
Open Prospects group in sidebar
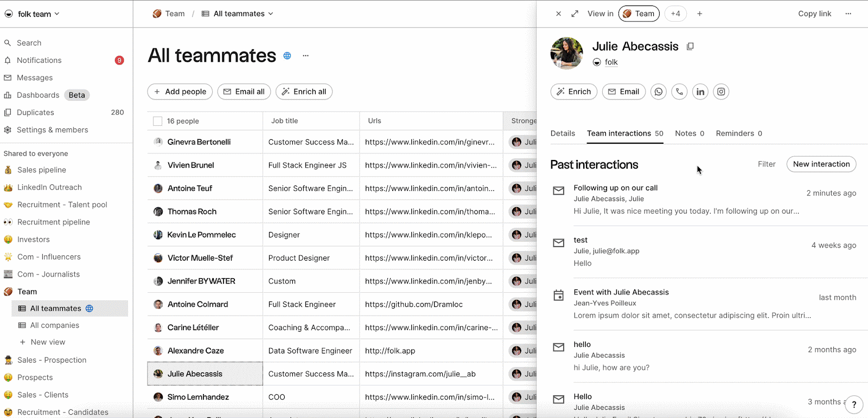point(35,377)
